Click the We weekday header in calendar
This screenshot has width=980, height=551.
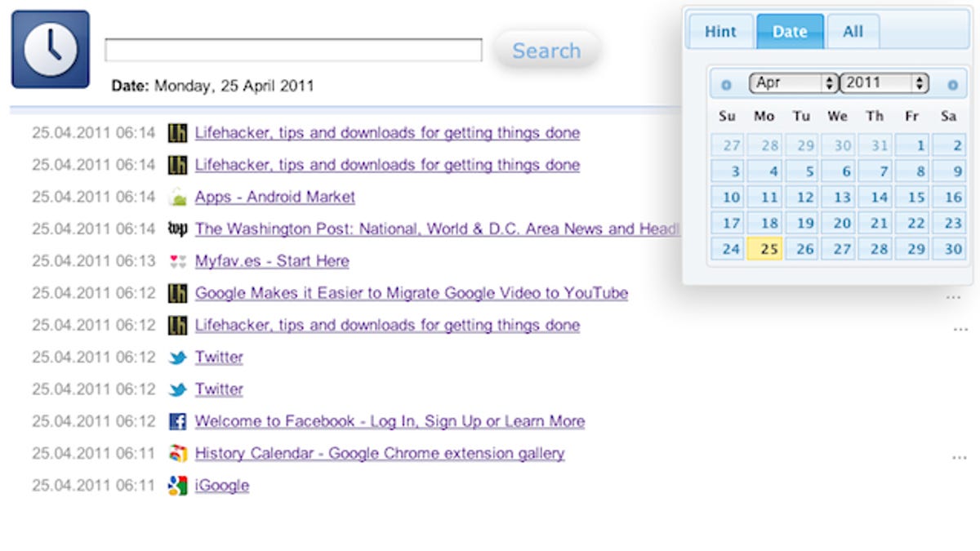point(838,117)
